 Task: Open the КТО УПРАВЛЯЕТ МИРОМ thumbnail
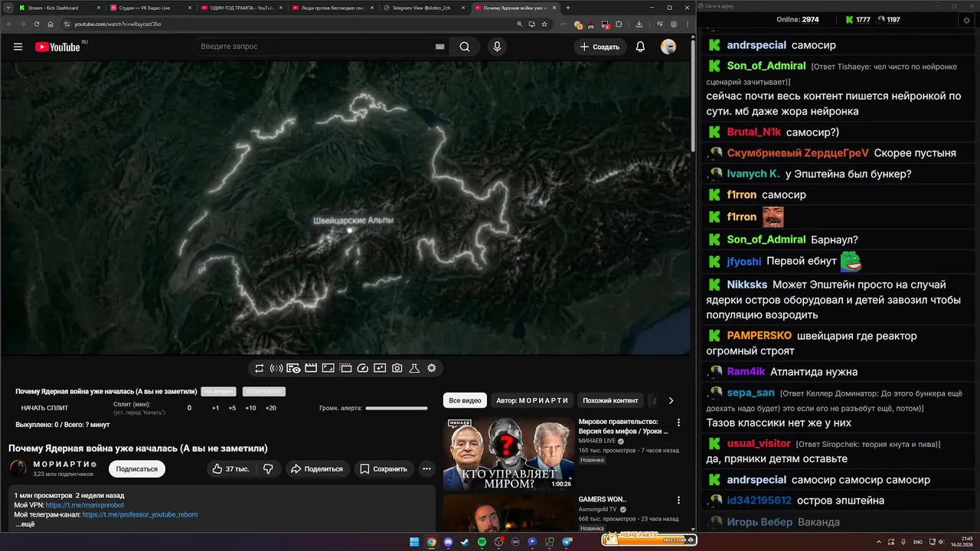coord(508,454)
